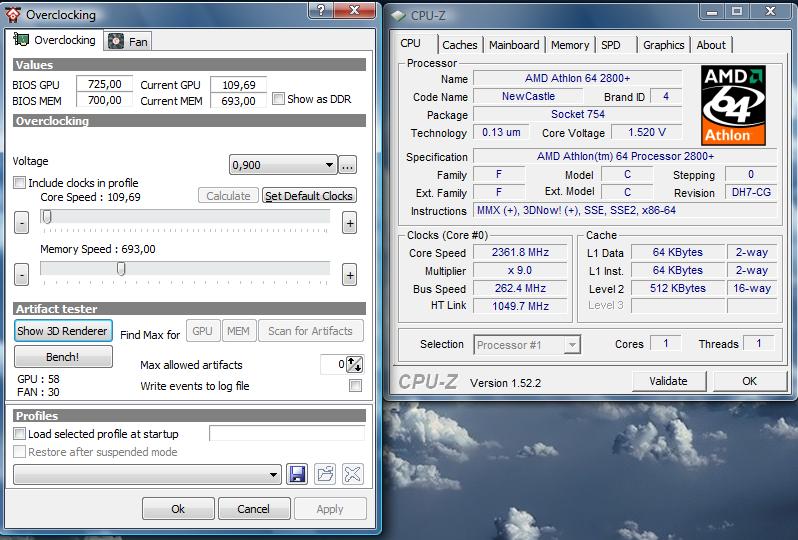Click OK in the CPU-Z window
The width and height of the screenshot is (798, 540).
[750, 381]
